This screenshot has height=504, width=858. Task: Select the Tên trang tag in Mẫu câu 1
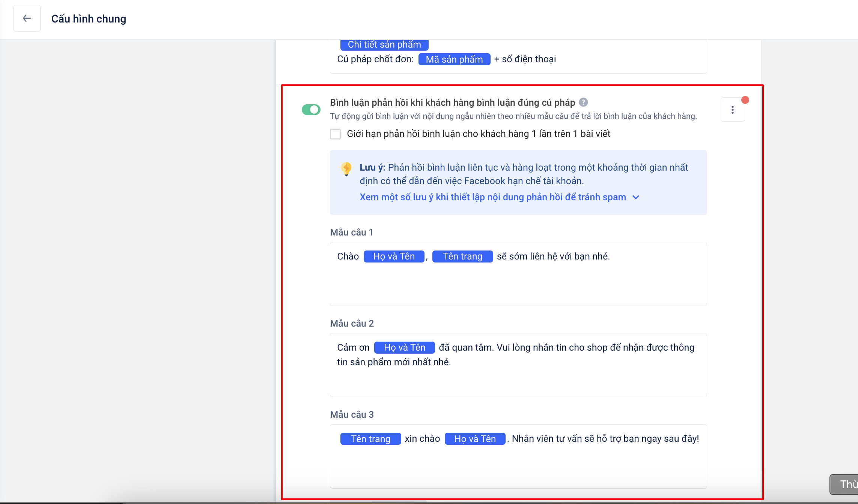point(462,256)
